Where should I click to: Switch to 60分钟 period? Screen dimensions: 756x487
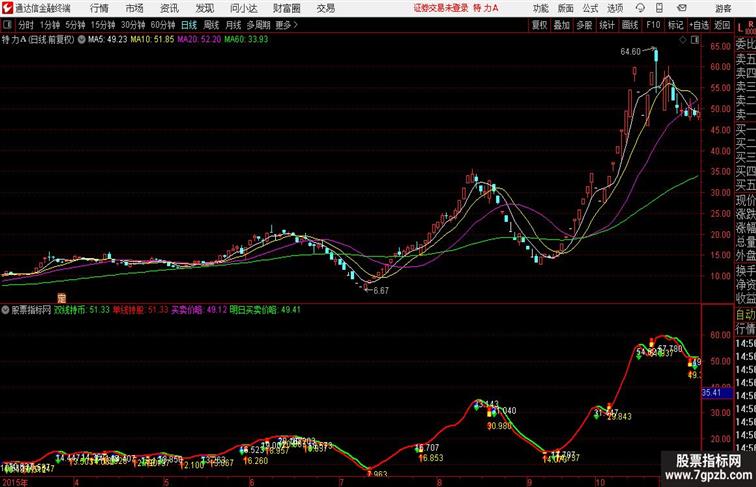[x=163, y=25]
